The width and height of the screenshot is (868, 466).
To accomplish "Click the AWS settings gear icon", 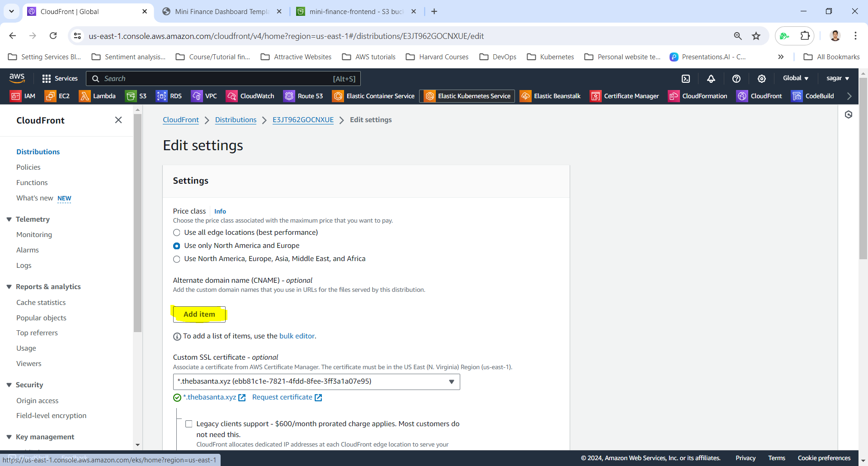I will pyautogui.click(x=762, y=79).
